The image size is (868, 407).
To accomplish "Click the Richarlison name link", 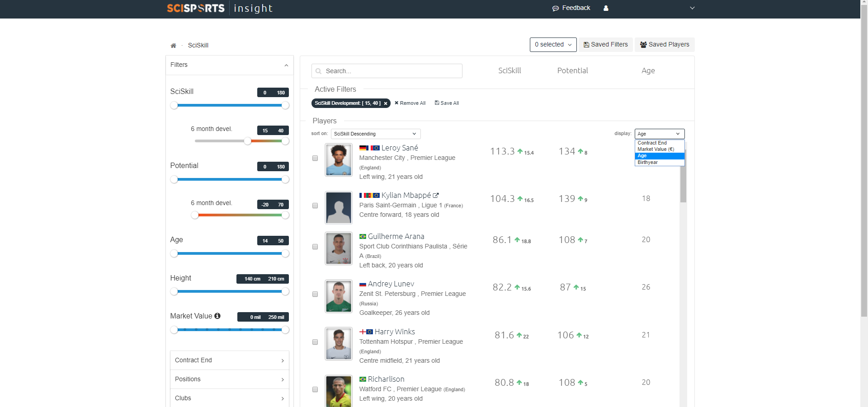I will [386, 379].
